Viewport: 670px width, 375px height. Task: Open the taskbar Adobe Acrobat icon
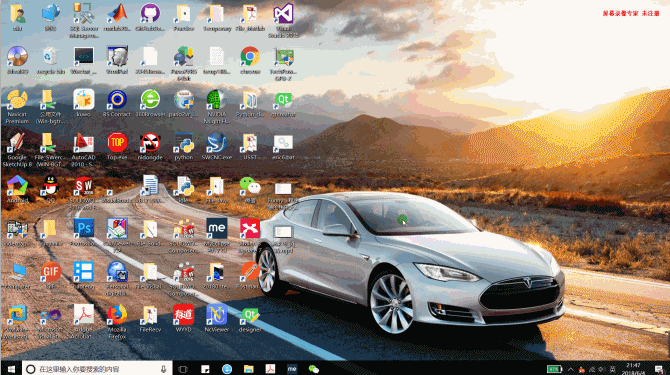click(x=270, y=369)
